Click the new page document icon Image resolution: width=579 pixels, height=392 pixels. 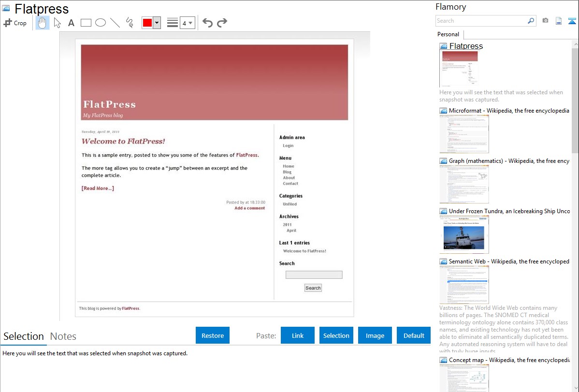click(x=559, y=21)
